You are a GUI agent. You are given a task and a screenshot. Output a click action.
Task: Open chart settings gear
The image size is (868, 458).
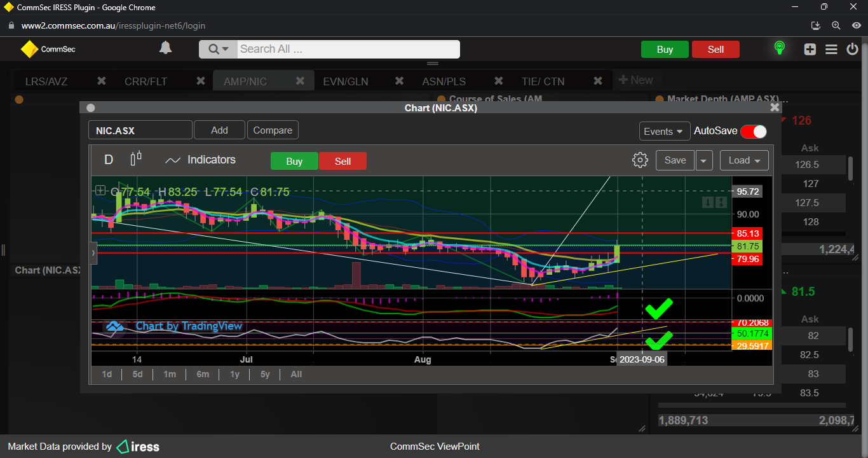tap(640, 160)
